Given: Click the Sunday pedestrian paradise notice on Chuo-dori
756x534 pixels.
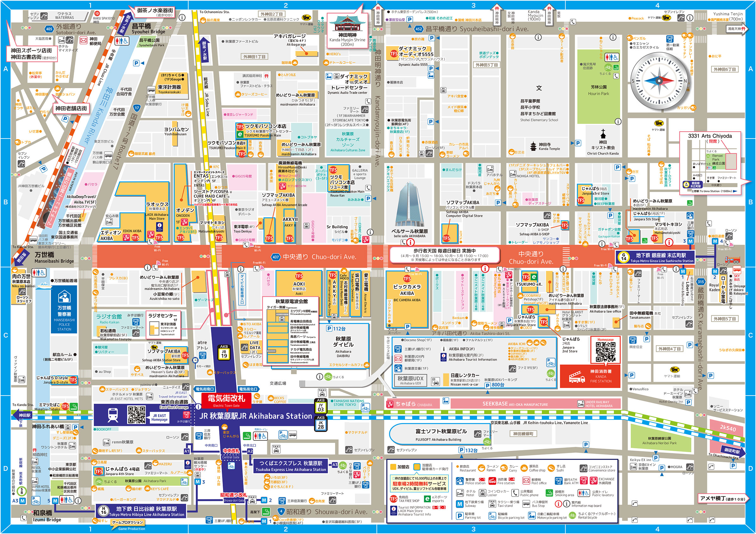Looking at the screenshot, I should tap(444, 255).
